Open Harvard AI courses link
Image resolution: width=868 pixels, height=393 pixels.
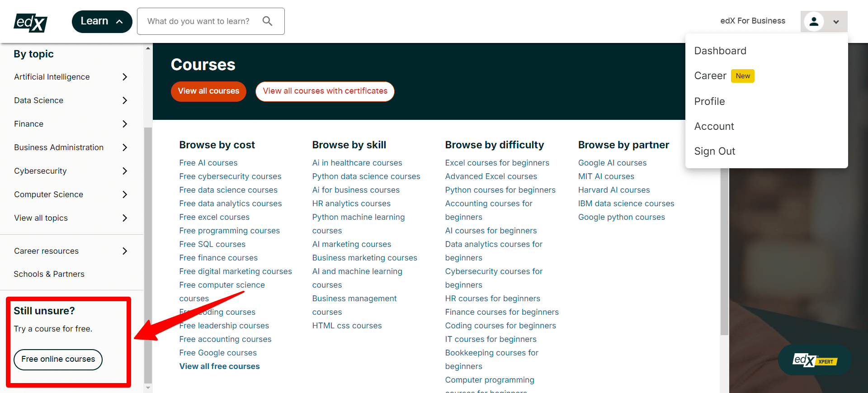(614, 190)
